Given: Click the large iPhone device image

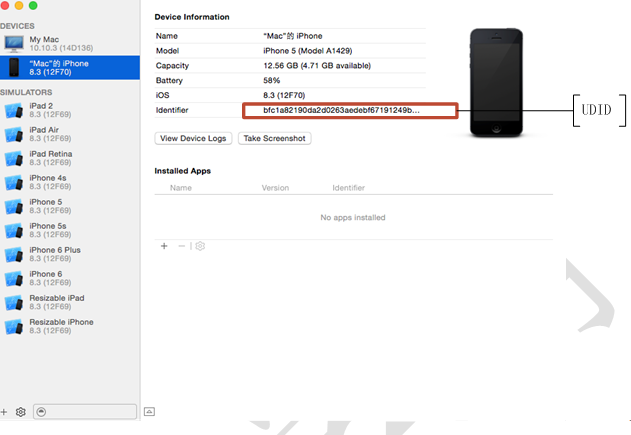Looking at the screenshot, I should pos(496,82).
